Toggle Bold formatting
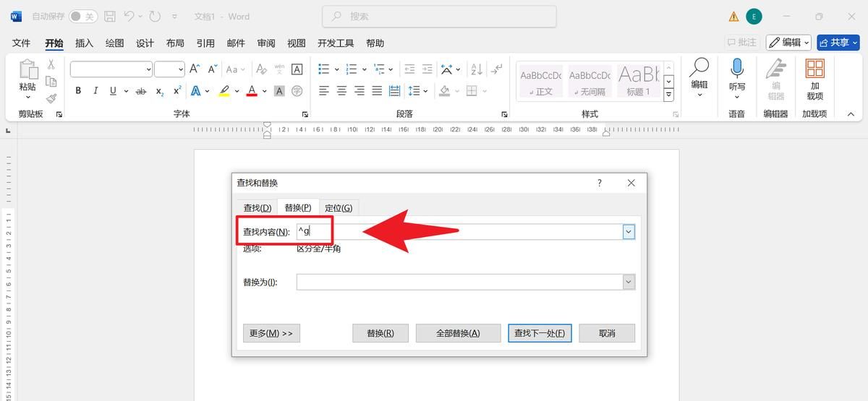 [x=78, y=91]
